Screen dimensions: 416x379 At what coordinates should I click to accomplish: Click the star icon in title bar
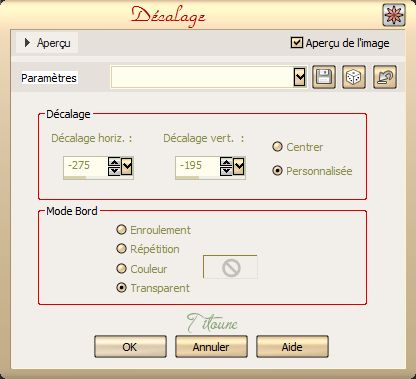coord(394,15)
